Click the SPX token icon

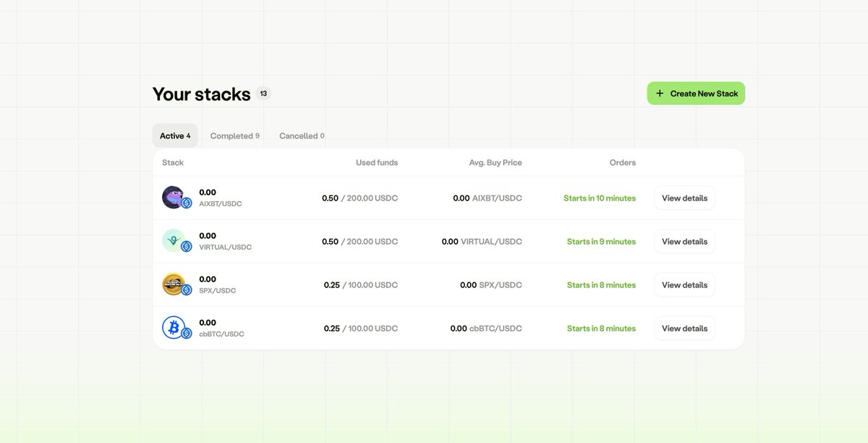174,284
